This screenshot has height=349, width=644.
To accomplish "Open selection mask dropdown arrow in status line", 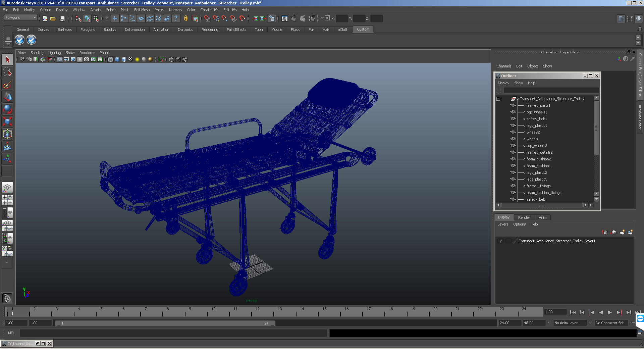I will click(x=107, y=18).
